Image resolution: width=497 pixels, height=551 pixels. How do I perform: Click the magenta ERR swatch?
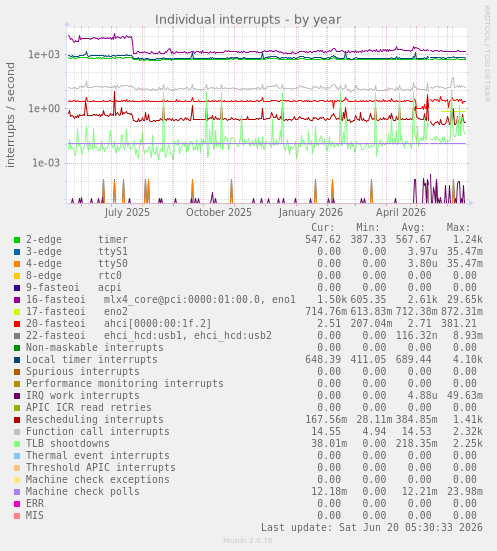pyautogui.click(x=17, y=504)
